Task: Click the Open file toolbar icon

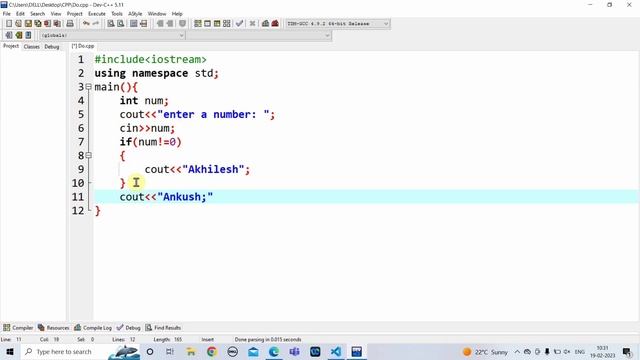Action: (x=18, y=24)
